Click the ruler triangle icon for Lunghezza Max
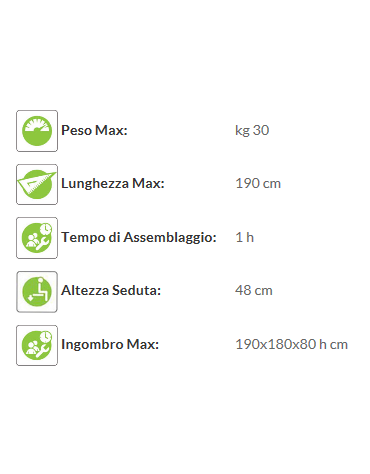Viewport: 370px width, 474px height. point(37,184)
